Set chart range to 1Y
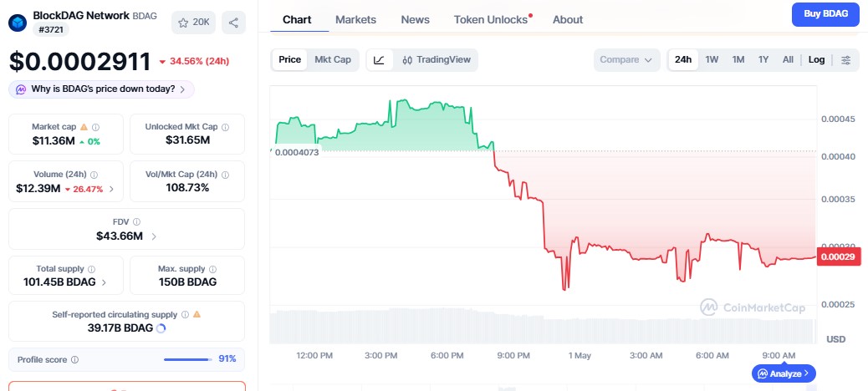Screen dimensions: 868x391 click(x=763, y=59)
